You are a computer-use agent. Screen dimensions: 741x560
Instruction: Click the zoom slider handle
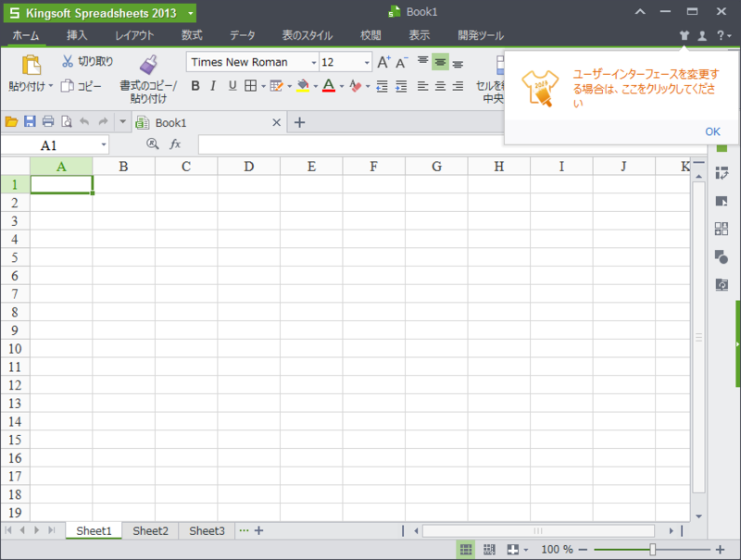point(653,550)
